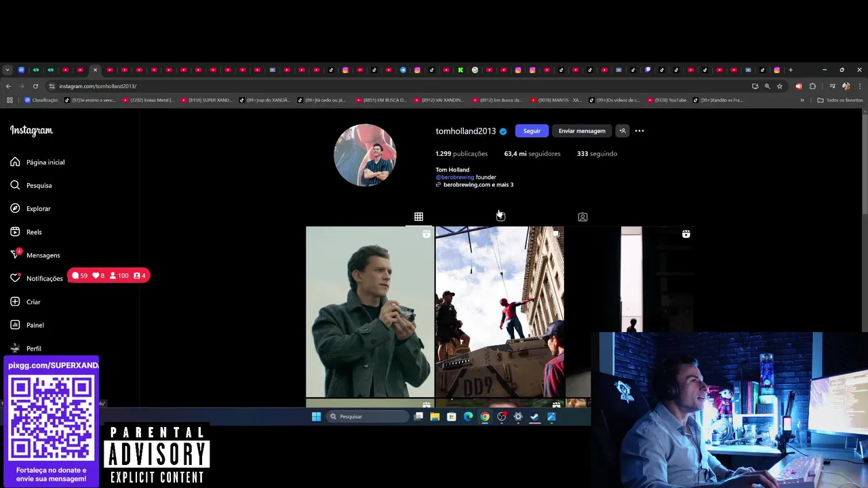Image resolution: width=868 pixels, height=488 pixels.
Task: Open the Windows Start menu
Action: tap(316, 417)
